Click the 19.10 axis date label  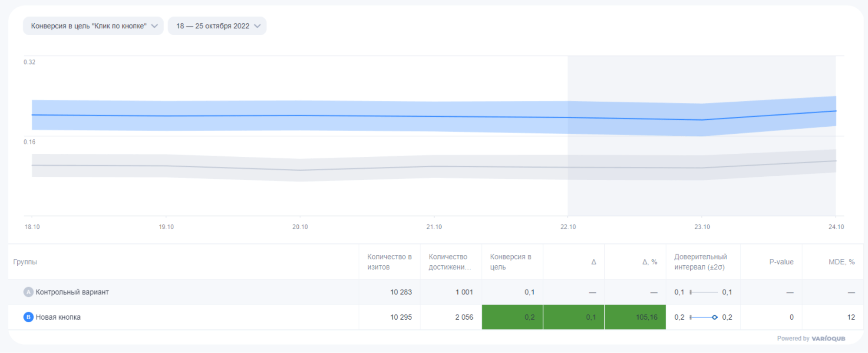point(166,227)
